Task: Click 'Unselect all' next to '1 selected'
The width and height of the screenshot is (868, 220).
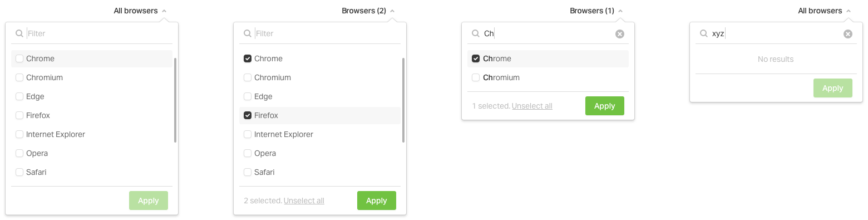Action: 532,106
